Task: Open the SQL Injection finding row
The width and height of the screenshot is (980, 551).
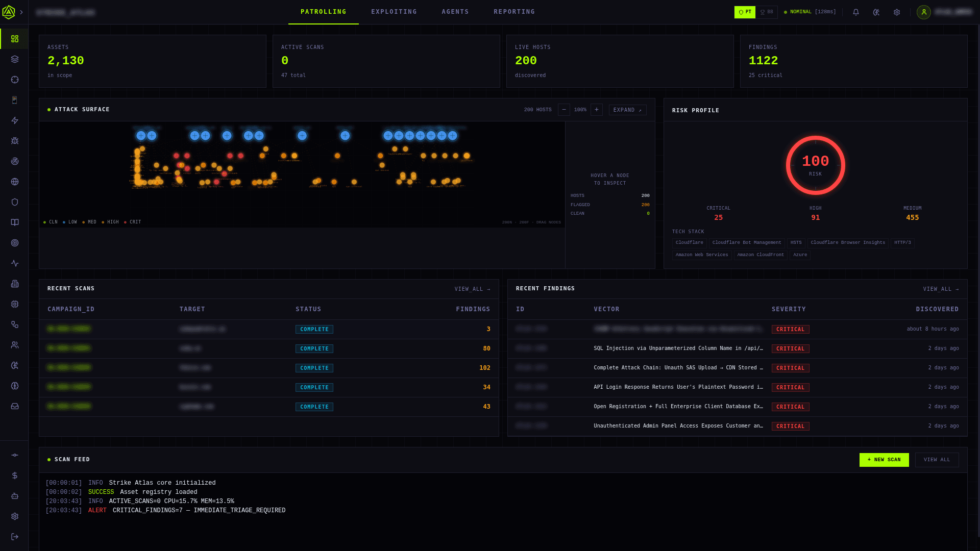Action: pos(738,349)
